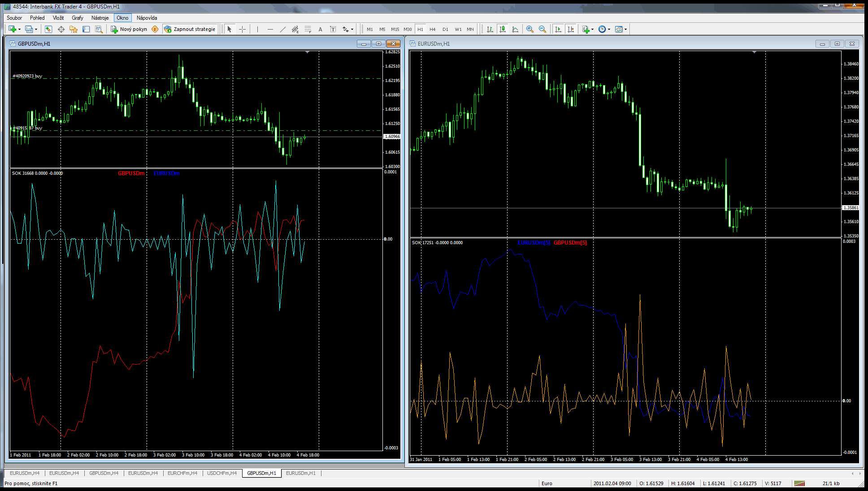Click the Data Window crosshair-target icon
Screen dimensions: 868x491
tap(61, 29)
